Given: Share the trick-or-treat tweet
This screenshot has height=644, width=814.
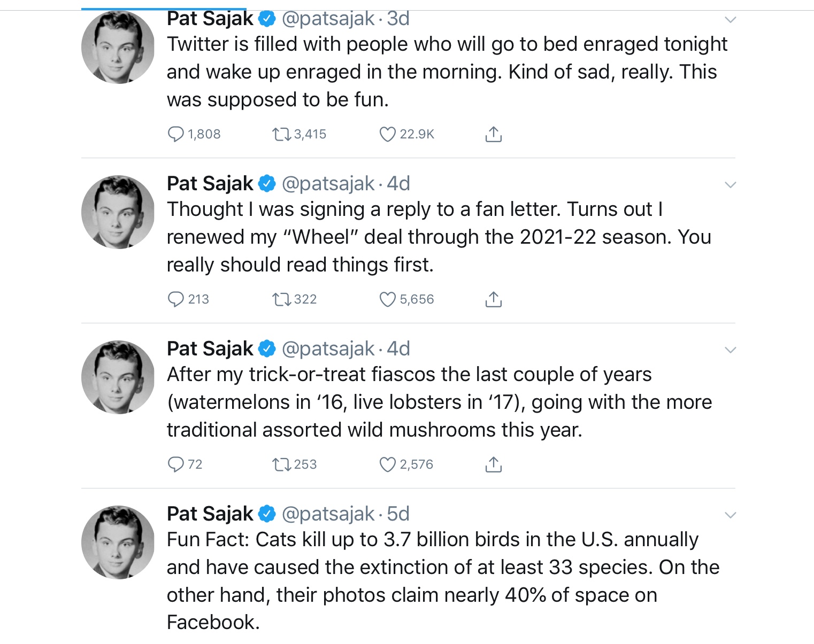Looking at the screenshot, I should [493, 464].
